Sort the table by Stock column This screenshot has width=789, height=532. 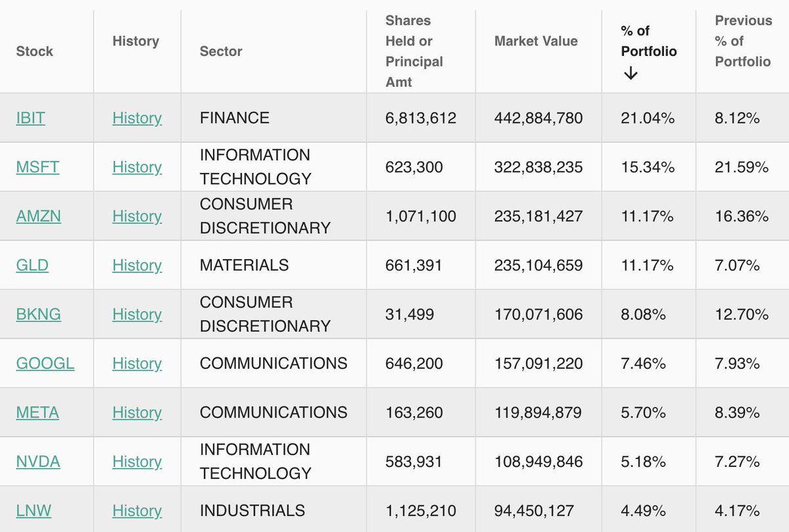34,51
